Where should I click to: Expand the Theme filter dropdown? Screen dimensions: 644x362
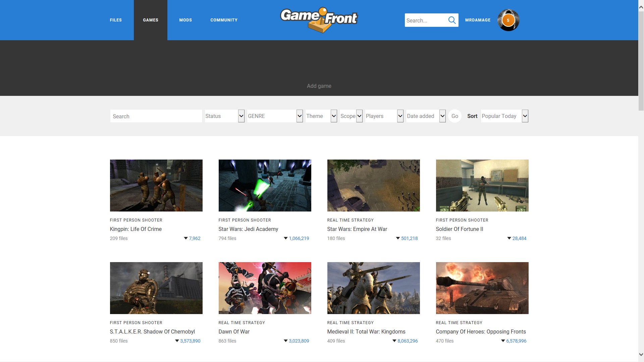pos(321,116)
